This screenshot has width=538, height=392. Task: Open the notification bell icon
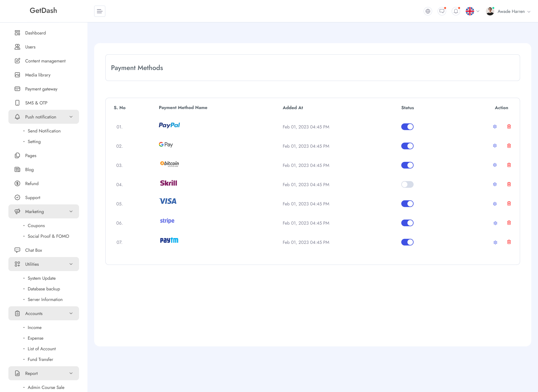point(456,11)
